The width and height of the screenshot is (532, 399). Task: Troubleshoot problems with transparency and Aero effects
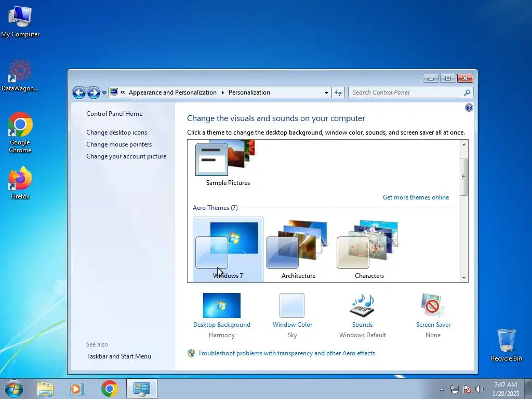coord(286,353)
